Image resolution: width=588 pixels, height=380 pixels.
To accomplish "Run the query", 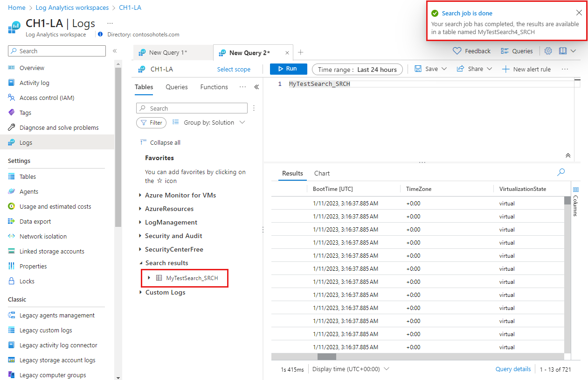I will coord(289,69).
